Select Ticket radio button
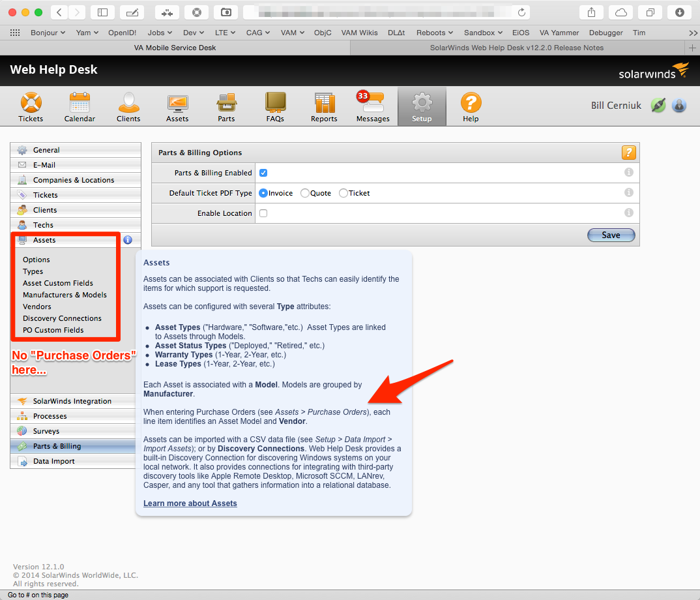 click(x=343, y=193)
